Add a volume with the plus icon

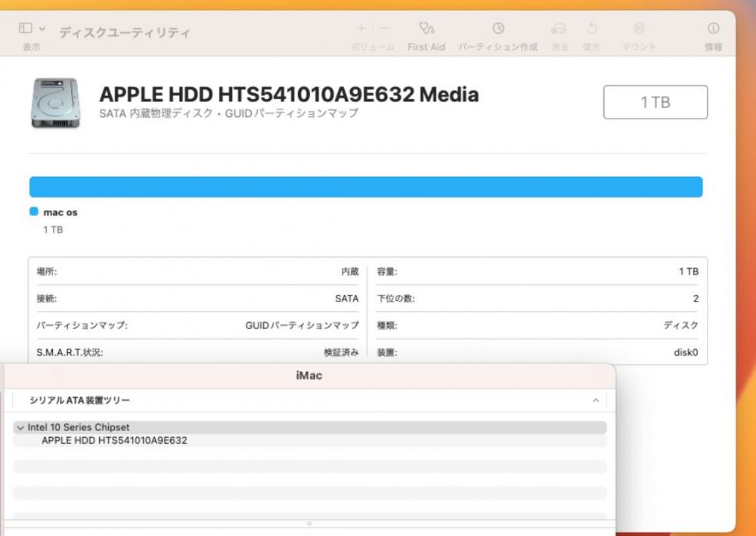click(x=361, y=29)
